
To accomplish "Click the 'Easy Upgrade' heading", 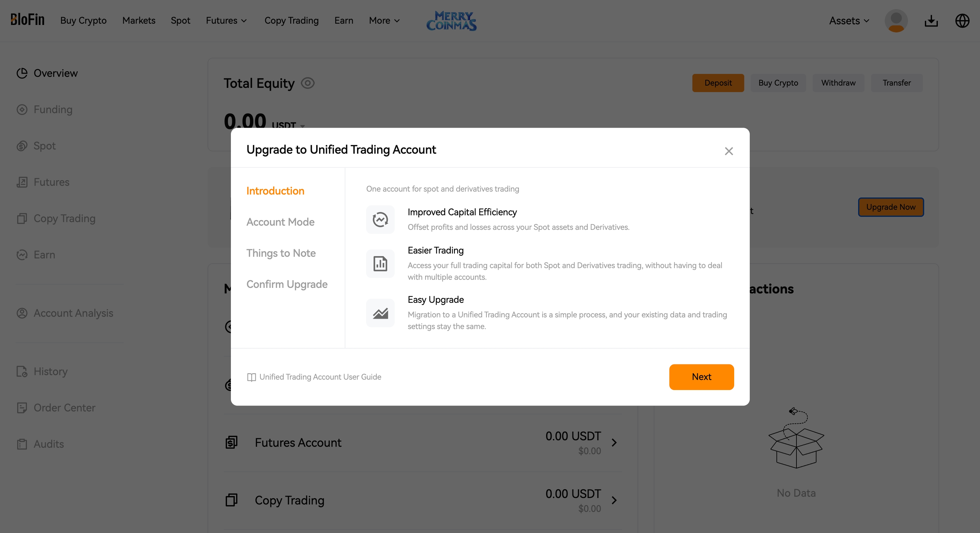I will [435, 300].
